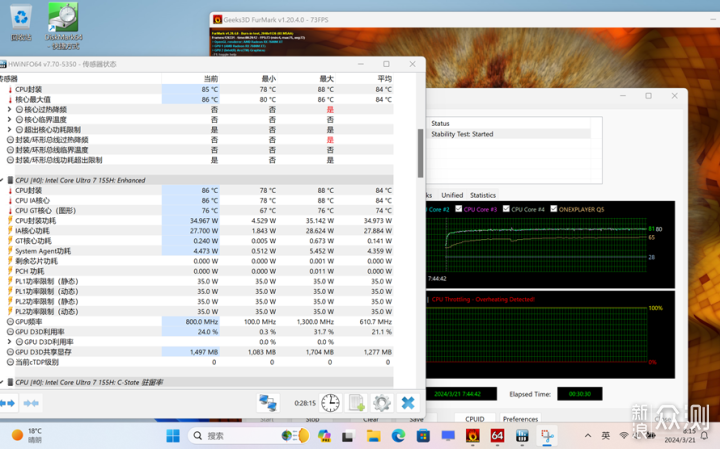
Task: Open Microsoft Edge from the taskbar
Action: [398, 436]
